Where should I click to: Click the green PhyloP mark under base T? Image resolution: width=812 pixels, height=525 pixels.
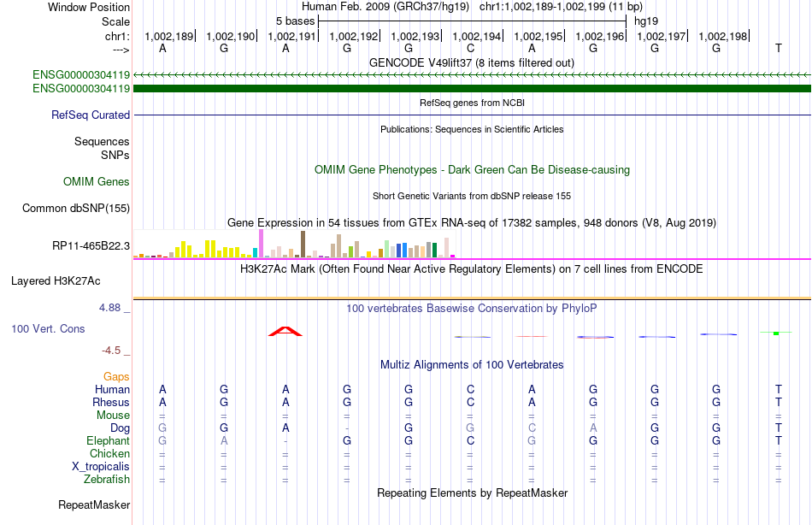point(776,333)
